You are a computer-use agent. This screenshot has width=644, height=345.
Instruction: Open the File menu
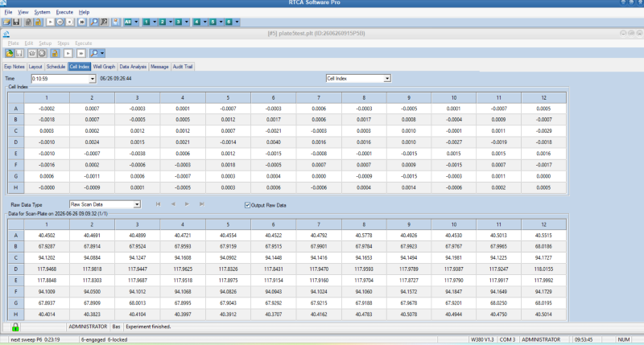point(8,12)
